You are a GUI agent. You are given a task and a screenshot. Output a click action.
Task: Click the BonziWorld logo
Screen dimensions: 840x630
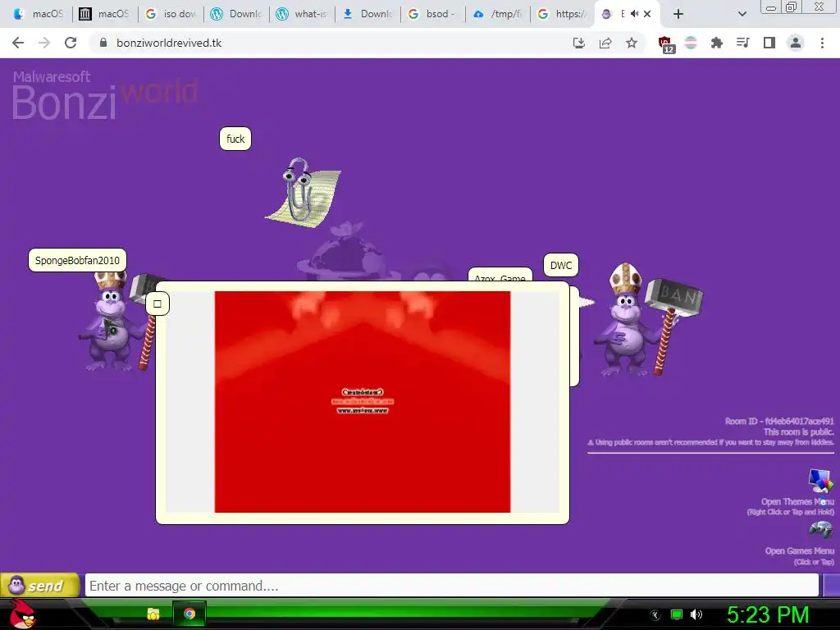tap(106, 95)
